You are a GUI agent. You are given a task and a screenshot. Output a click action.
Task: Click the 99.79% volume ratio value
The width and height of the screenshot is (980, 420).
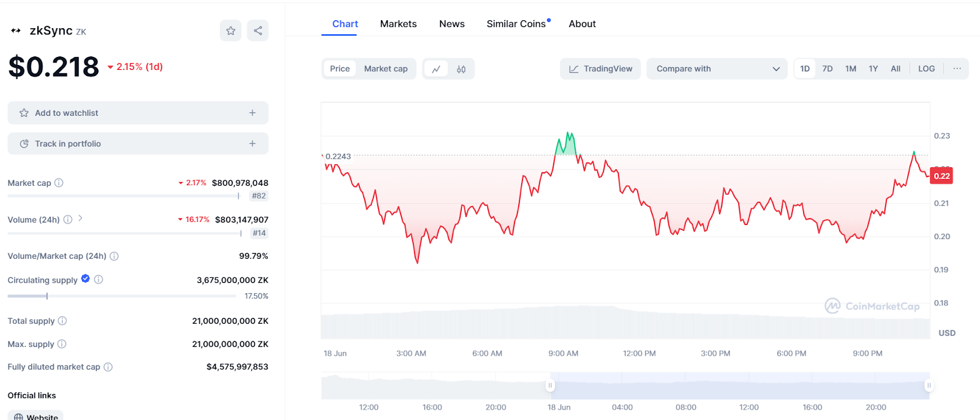point(254,256)
